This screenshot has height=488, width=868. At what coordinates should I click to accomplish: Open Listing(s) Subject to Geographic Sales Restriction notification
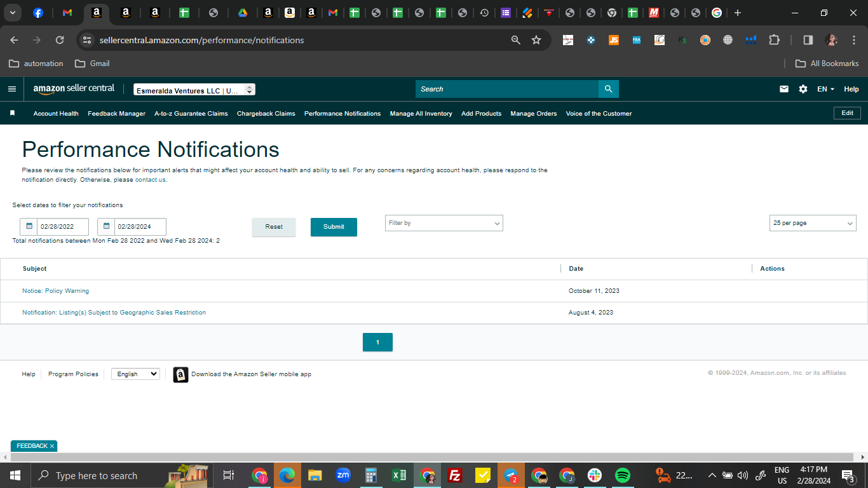click(114, 313)
